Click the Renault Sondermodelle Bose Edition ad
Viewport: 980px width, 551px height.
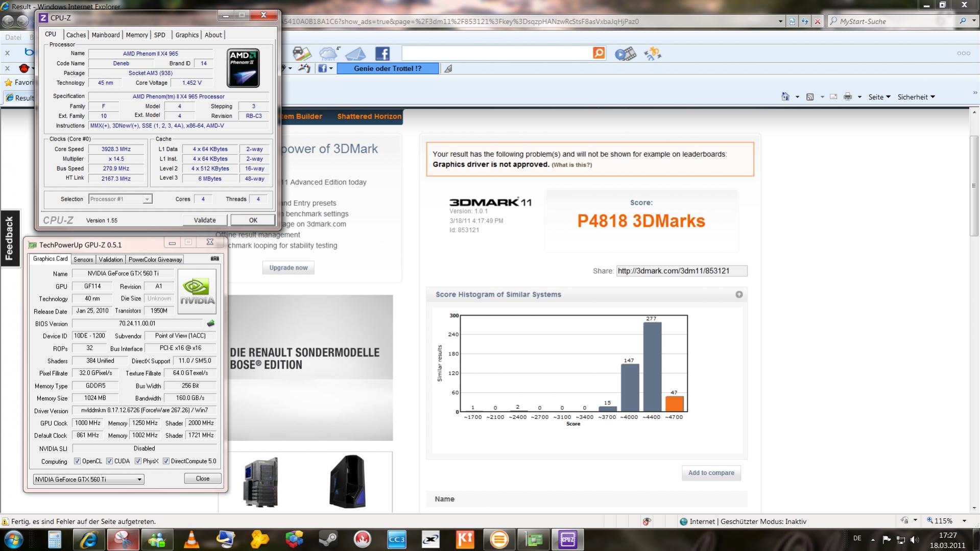point(310,368)
